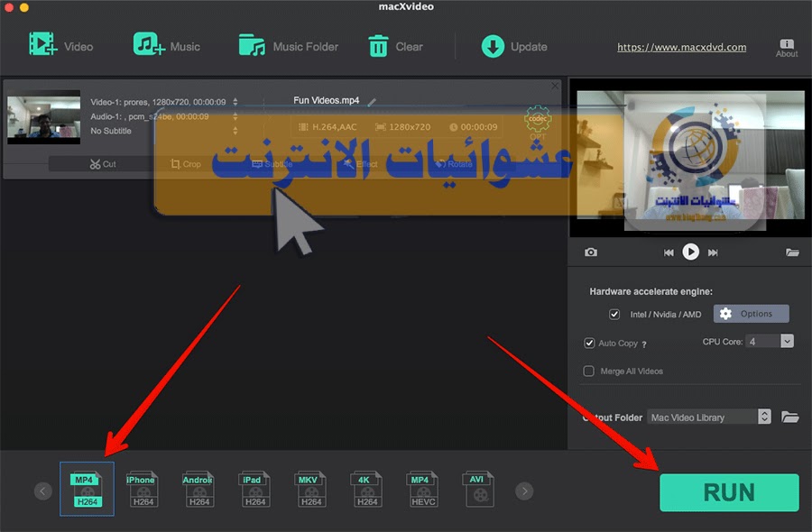
Task: Enable Merge All Videos checkbox
Action: point(589,371)
